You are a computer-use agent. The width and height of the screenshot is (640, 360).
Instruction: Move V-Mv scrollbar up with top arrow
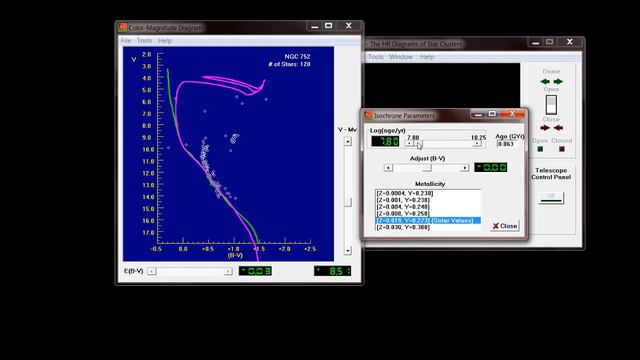coord(348,142)
